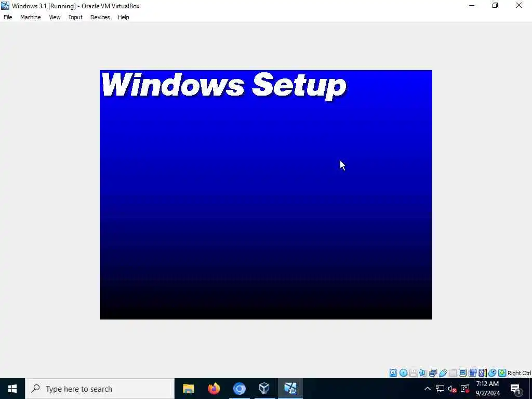532x399 pixels.
Task: Open the Input menu
Action: tap(75, 17)
